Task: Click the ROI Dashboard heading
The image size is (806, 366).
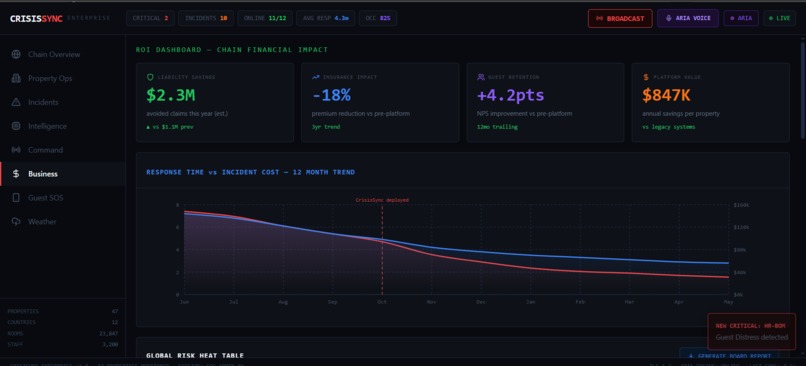Action: (232, 50)
